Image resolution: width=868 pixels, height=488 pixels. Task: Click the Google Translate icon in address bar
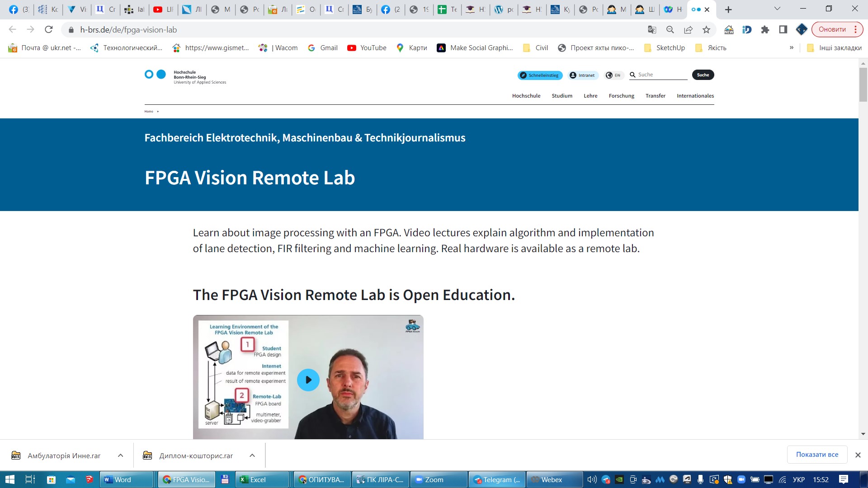tap(652, 30)
